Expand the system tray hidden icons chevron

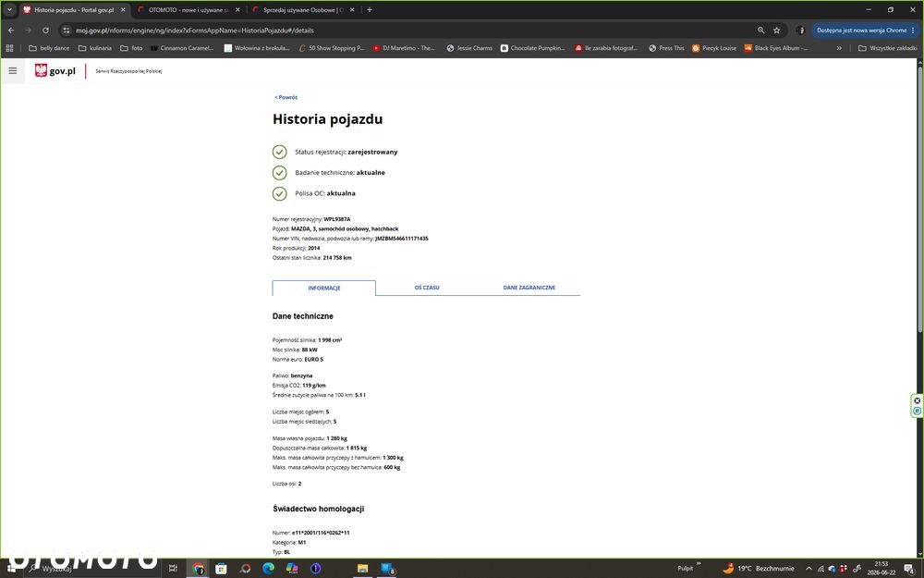(809, 569)
